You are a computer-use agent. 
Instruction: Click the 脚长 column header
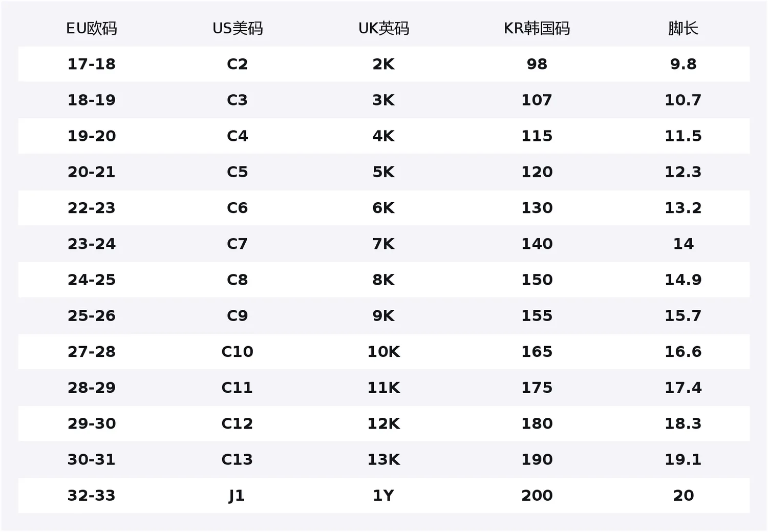[x=683, y=28]
